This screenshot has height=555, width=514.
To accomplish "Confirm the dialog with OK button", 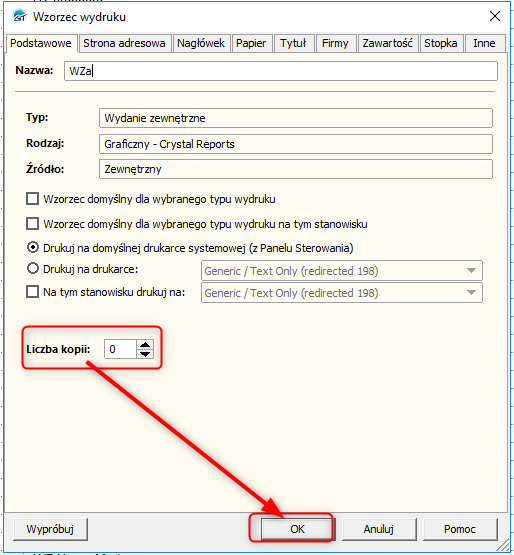I will coord(297,529).
